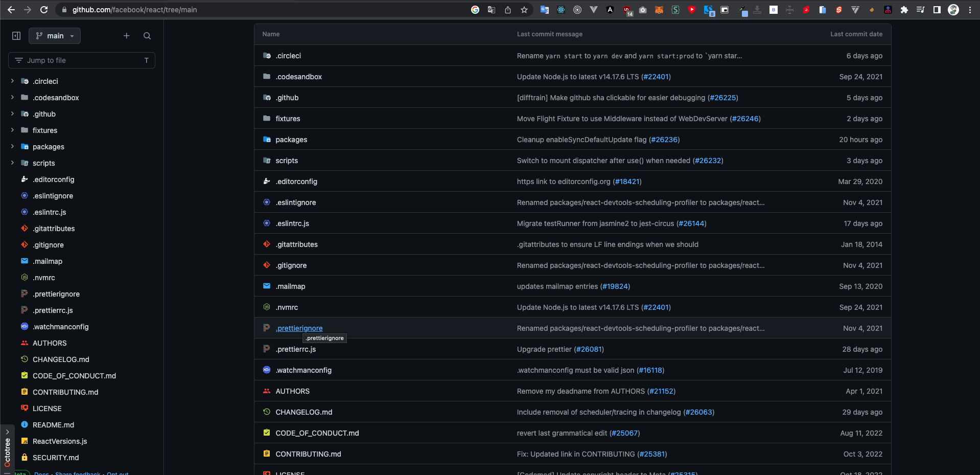Expand fixtures folder in sidebar tree
Viewport: 980px width, 475px height.
tap(12, 130)
